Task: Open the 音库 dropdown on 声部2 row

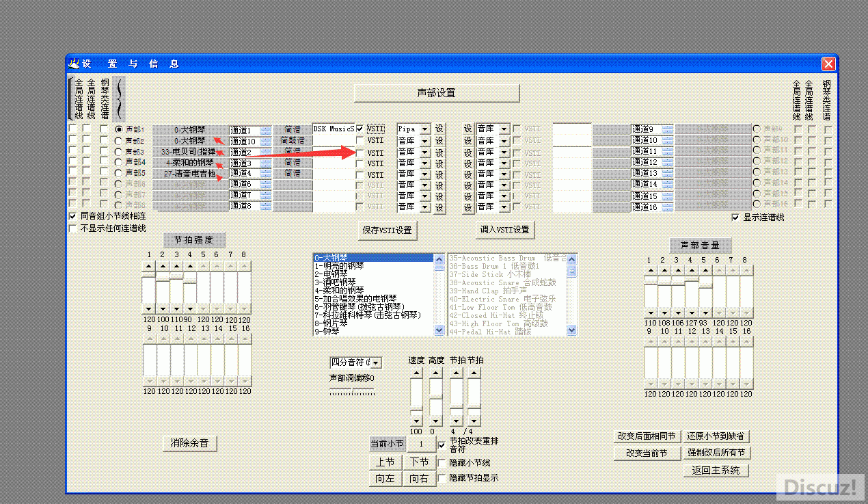Action: [424, 141]
